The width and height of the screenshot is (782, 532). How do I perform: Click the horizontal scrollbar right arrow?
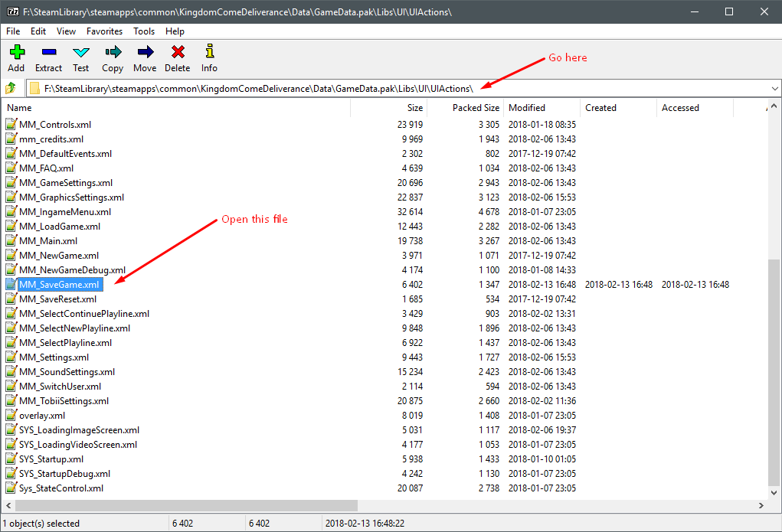pos(760,506)
